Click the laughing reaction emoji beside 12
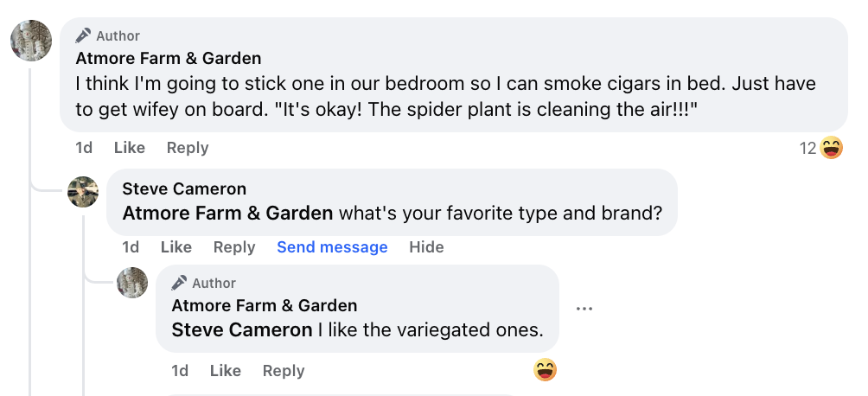 tap(832, 149)
